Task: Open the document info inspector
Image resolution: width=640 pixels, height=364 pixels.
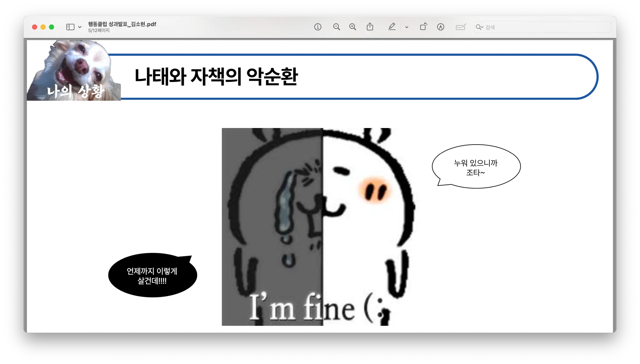Action: 317,27
